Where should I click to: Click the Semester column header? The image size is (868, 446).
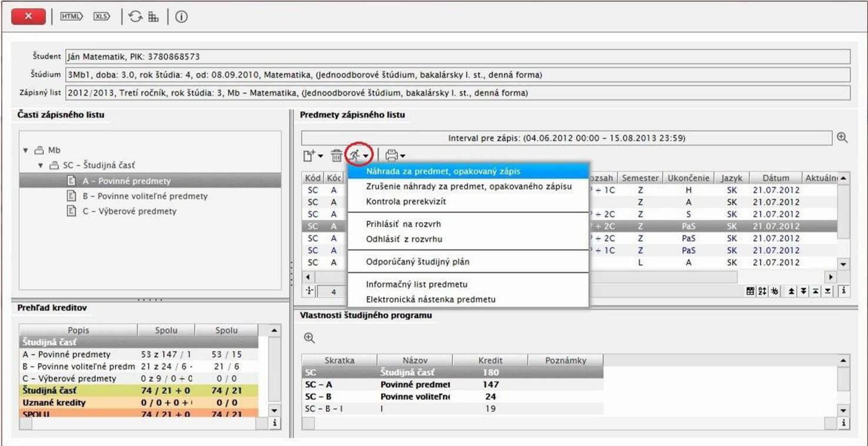(640, 178)
